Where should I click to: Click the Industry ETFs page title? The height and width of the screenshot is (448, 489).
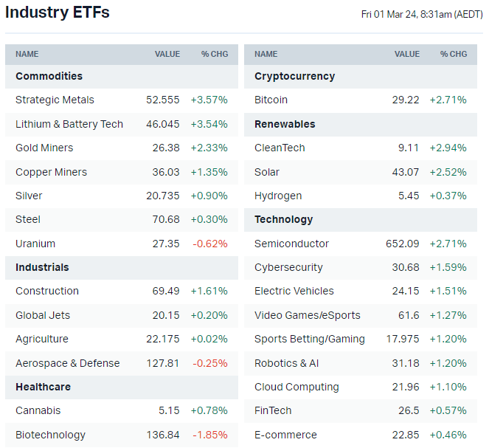tap(58, 13)
